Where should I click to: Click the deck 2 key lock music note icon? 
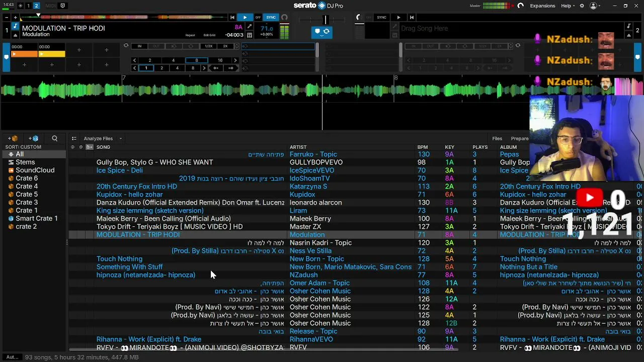(x=628, y=27)
